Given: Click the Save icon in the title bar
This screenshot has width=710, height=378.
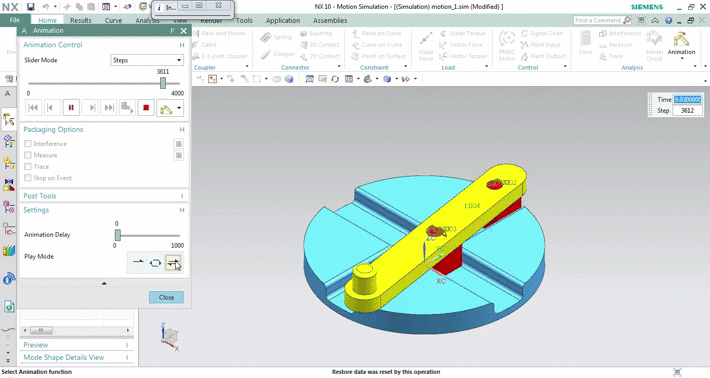Looking at the screenshot, I should [30, 7].
